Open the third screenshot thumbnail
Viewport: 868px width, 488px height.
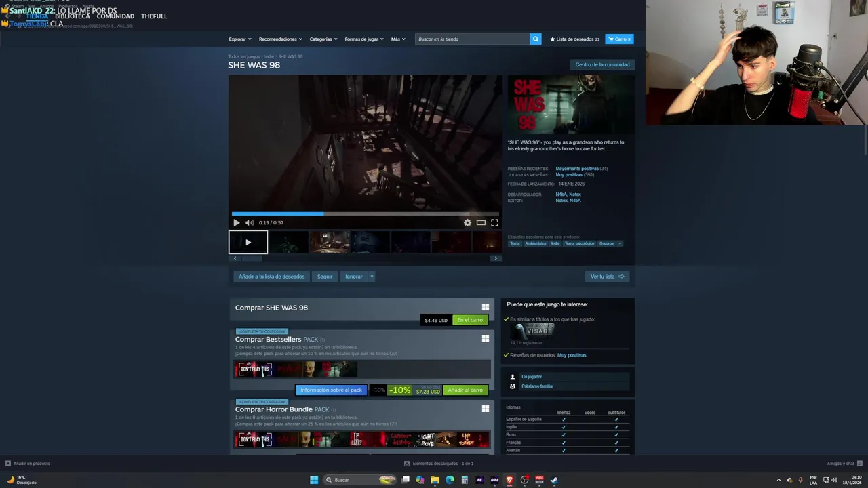coord(330,242)
